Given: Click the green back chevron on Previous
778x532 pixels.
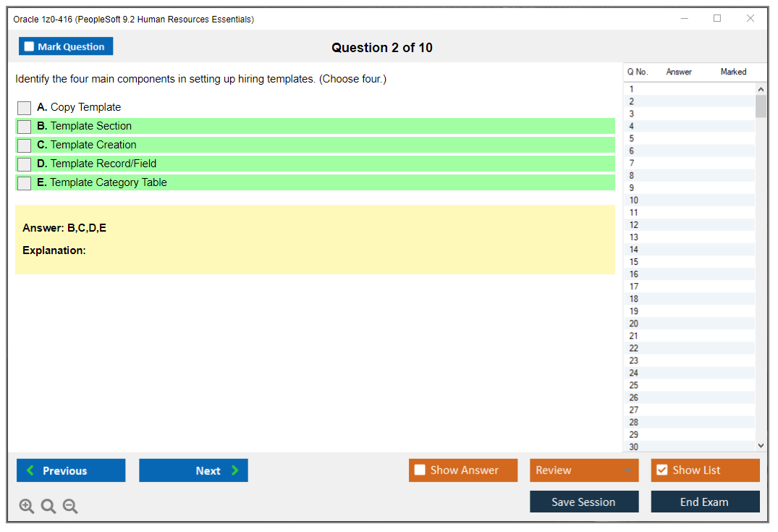Looking at the screenshot, I should click(30, 470).
